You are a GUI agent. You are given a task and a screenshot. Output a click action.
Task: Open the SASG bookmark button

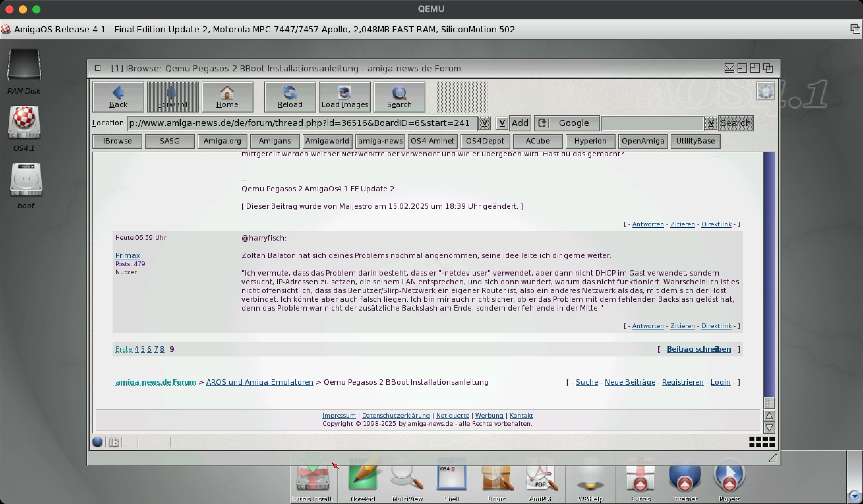coord(170,141)
